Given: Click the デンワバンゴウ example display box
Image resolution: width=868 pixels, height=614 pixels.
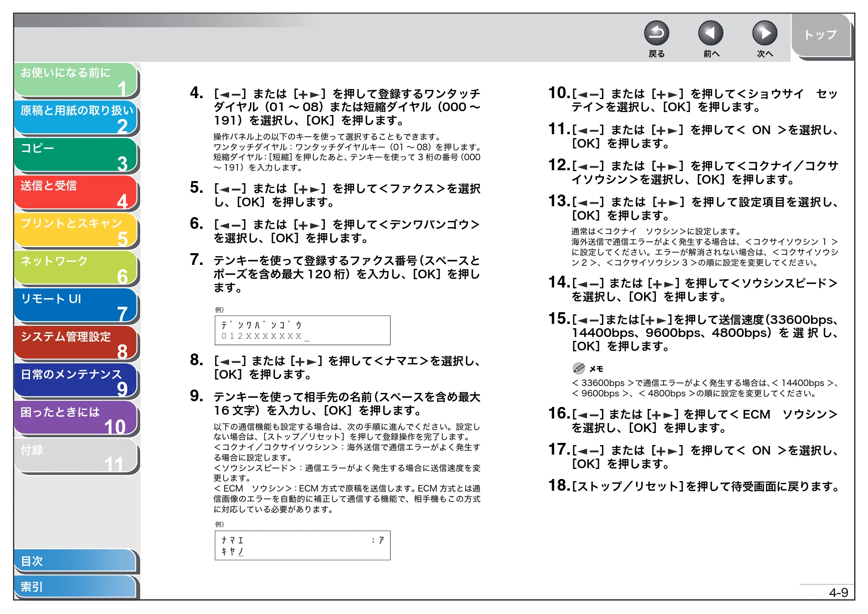Looking at the screenshot, I should coord(302,330).
